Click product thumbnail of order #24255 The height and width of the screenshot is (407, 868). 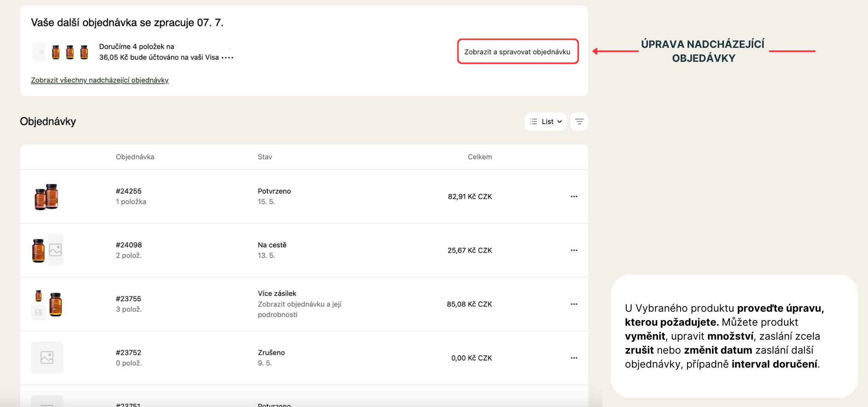point(47,197)
